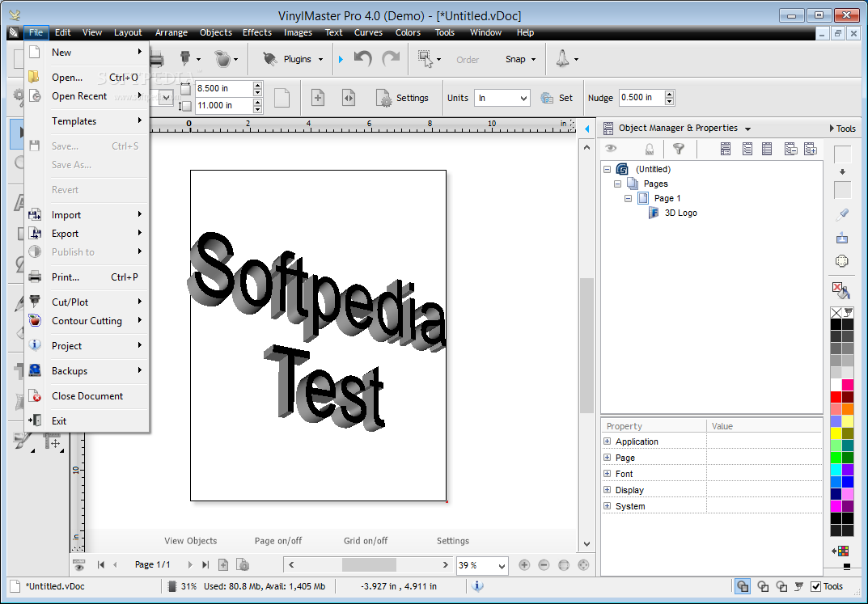868x604 pixels.
Task: Toggle Grid on/off
Action: click(366, 541)
